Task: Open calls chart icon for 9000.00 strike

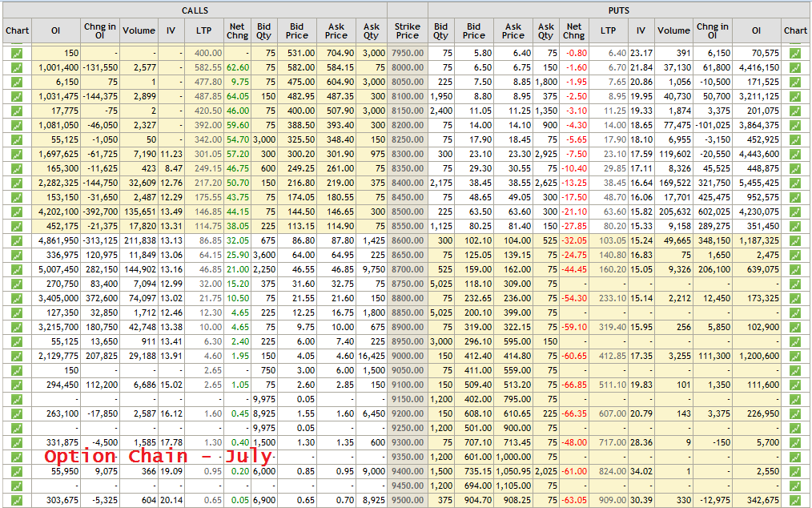Action: click(17, 356)
